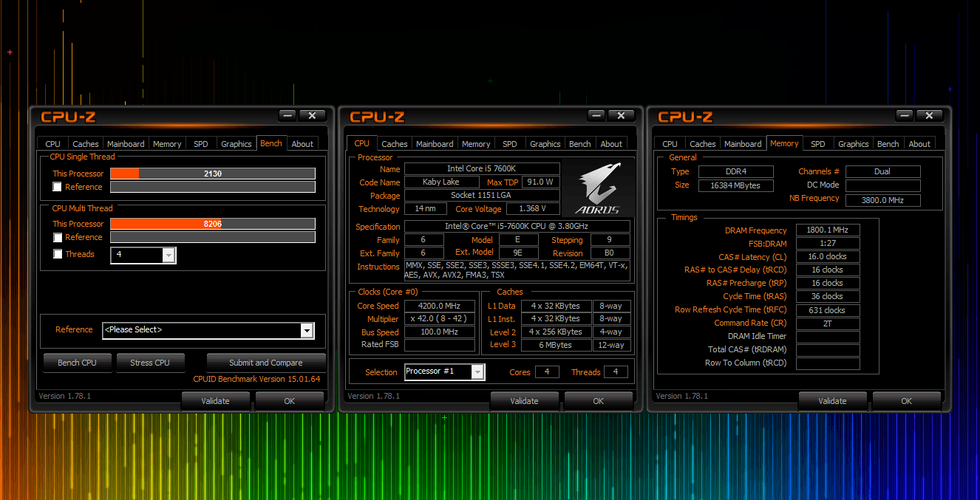Image resolution: width=980 pixels, height=500 pixels.
Task: Enable the CPU Single Thread Reference checkbox
Action: [58, 187]
